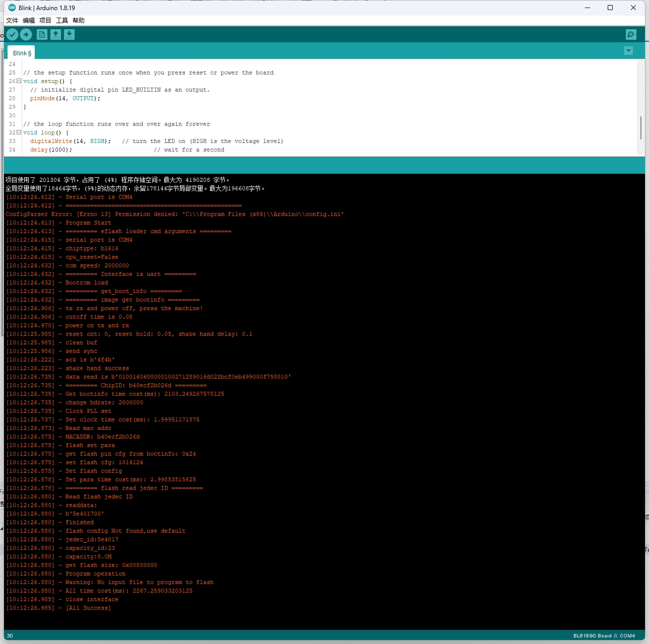The height and width of the screenshot is (644, 649).
Task: Click the 'void setup()' text
Action: 44,81
